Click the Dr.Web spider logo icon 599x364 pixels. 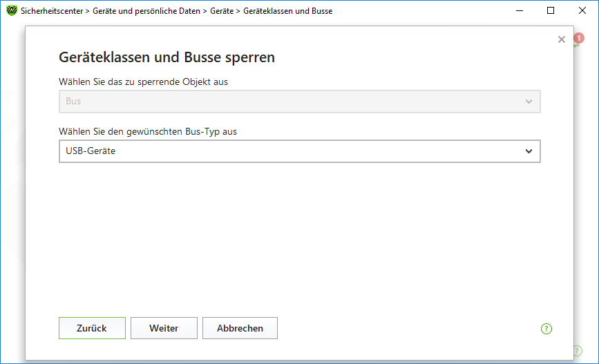[12, 10]
